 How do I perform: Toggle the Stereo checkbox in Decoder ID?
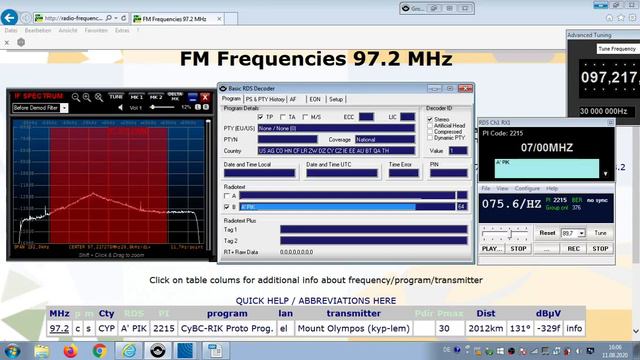(x=430, y=119)
